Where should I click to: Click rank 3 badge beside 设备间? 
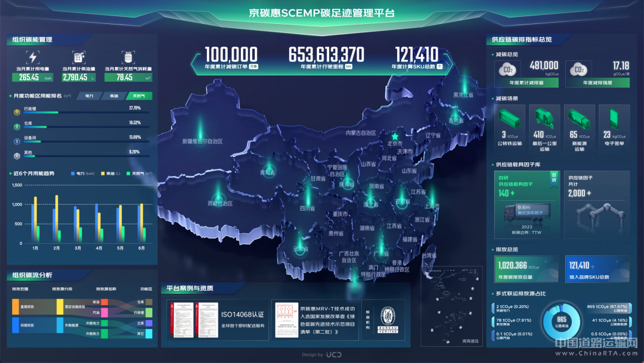(x=17, y=141)
